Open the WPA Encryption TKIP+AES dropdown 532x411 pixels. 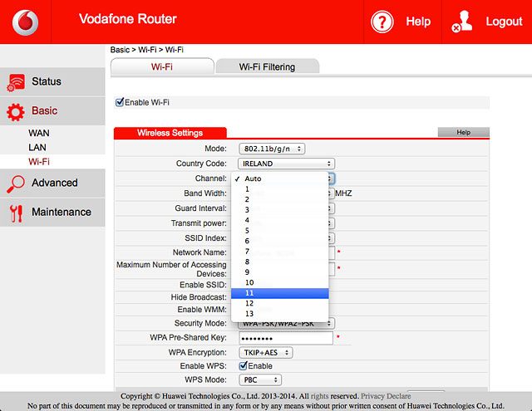266,353
